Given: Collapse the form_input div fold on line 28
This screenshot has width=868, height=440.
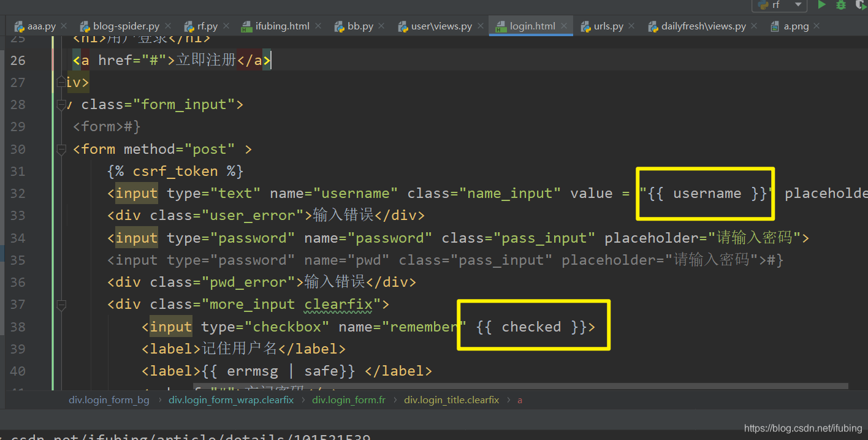Looking at the screenshot, I should [61, 105].
